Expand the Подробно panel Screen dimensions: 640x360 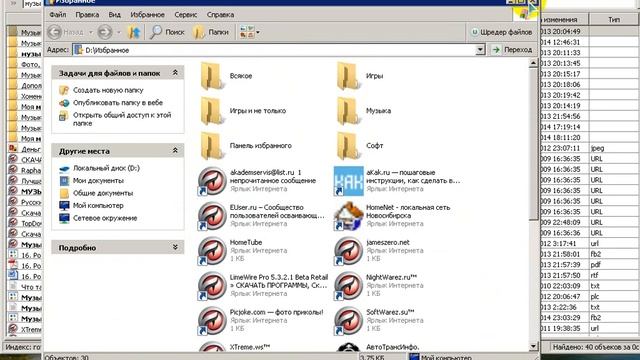pyautogui.click(x=175, y=247)
